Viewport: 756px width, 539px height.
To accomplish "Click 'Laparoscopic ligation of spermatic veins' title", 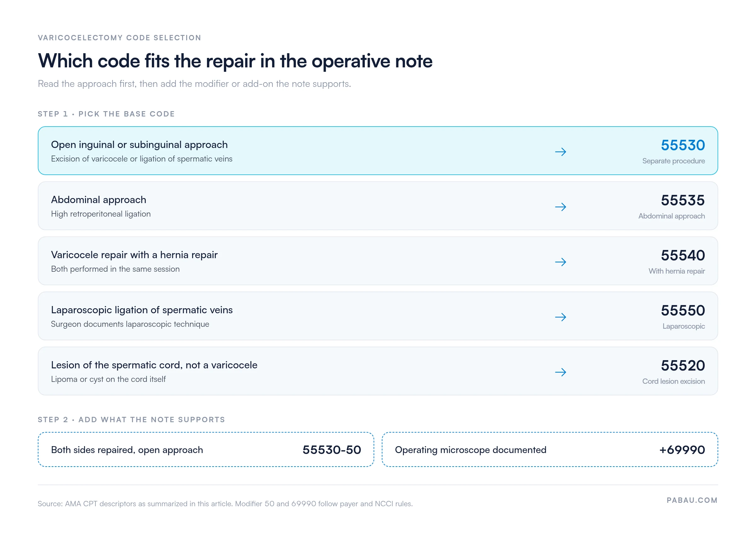I will [142, 310].
